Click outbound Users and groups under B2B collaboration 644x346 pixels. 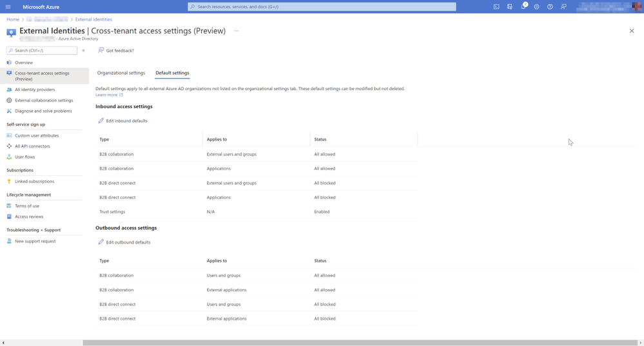click(x=224, y=275)
